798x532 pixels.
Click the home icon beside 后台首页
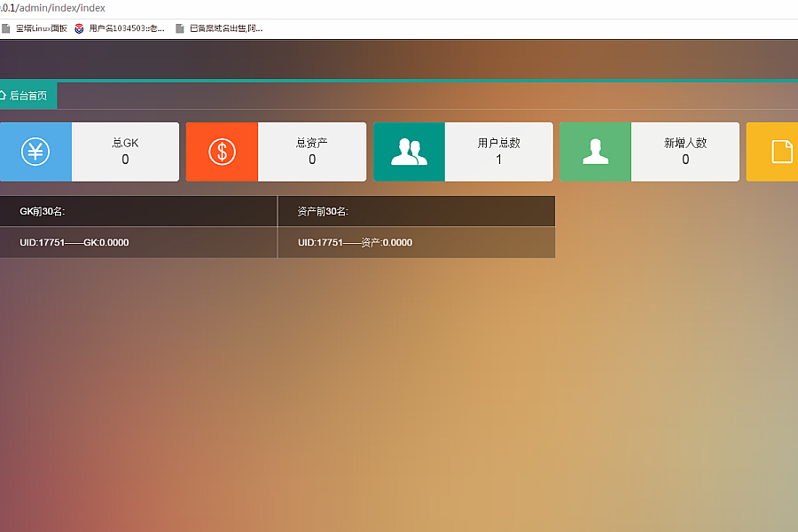tap(3, 95)
